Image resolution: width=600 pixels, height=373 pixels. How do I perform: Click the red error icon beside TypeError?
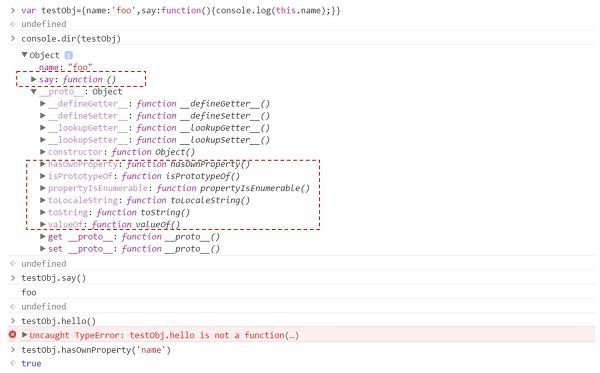tap(13, 335)
